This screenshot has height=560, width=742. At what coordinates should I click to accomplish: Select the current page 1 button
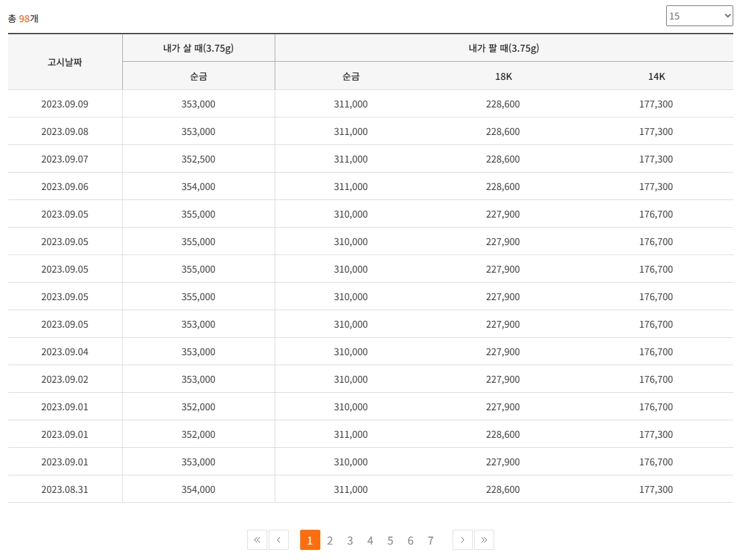(310, 540)
